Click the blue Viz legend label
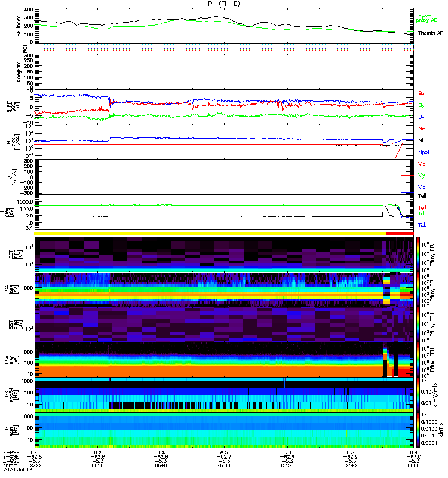448x478 pixels. (421, 187)
